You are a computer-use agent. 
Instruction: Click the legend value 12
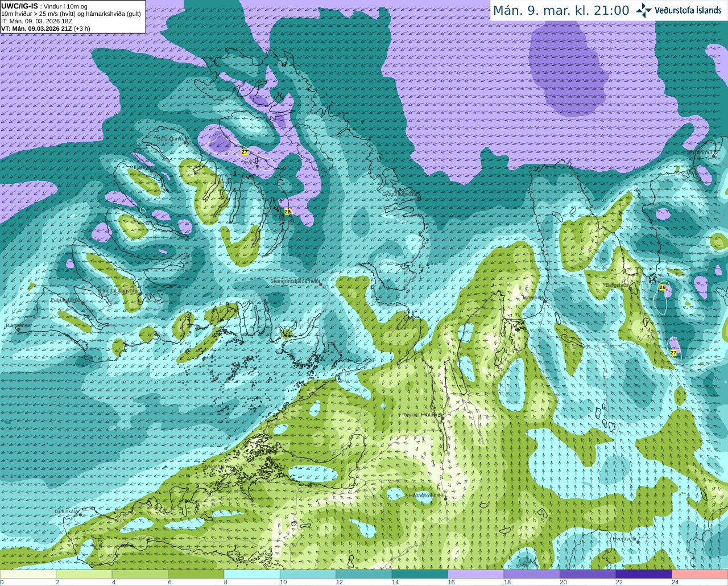(x=340, y=582)
